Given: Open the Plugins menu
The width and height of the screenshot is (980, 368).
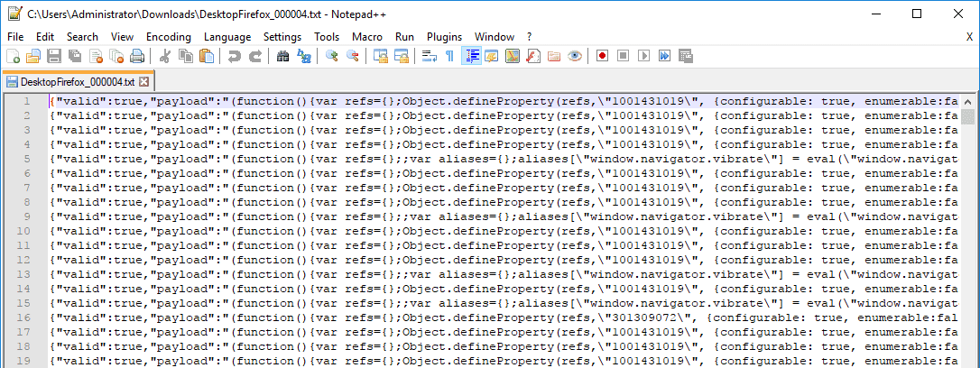Looking at the screenshot, I should 443,37.
